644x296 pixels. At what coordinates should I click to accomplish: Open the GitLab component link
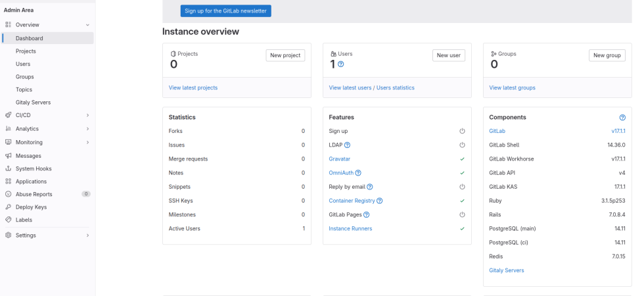(x=497, y=131)
